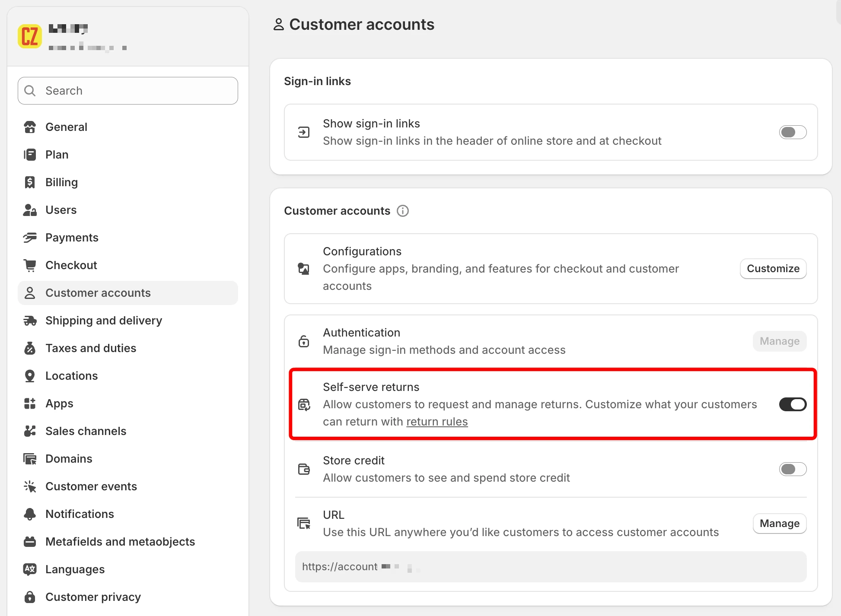The height and width of the screenshot is (616, 841).
Task: Click the Locations pin icon
Action: (30, 376)
